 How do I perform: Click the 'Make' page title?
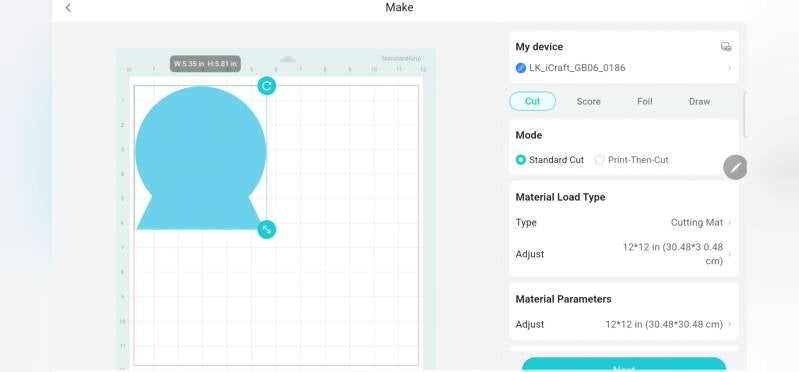pyautogui.click(x=400, y=8)
